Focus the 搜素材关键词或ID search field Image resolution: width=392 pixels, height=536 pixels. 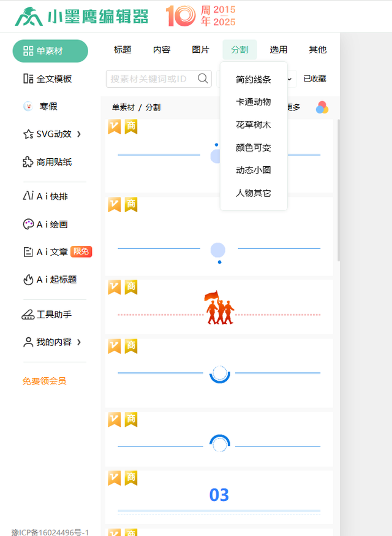click(x=159, y=79)
